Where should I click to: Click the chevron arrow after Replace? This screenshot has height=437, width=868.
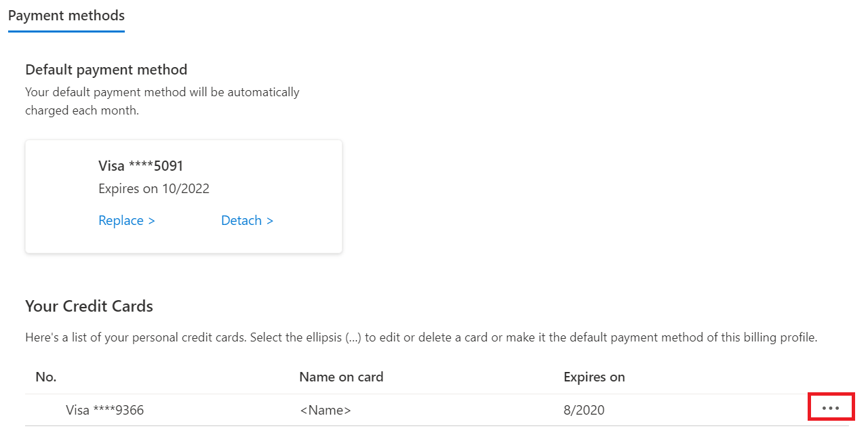[152, 221]
